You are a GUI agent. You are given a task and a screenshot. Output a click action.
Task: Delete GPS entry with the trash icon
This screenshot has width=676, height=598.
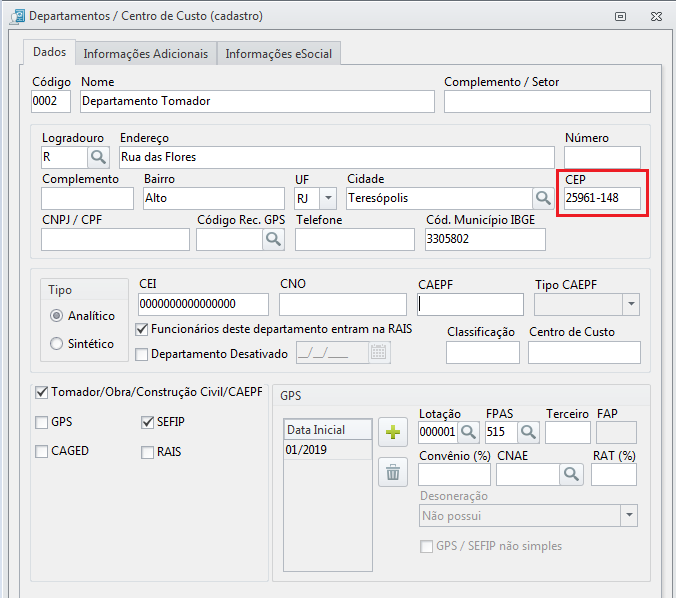(393, 472)
